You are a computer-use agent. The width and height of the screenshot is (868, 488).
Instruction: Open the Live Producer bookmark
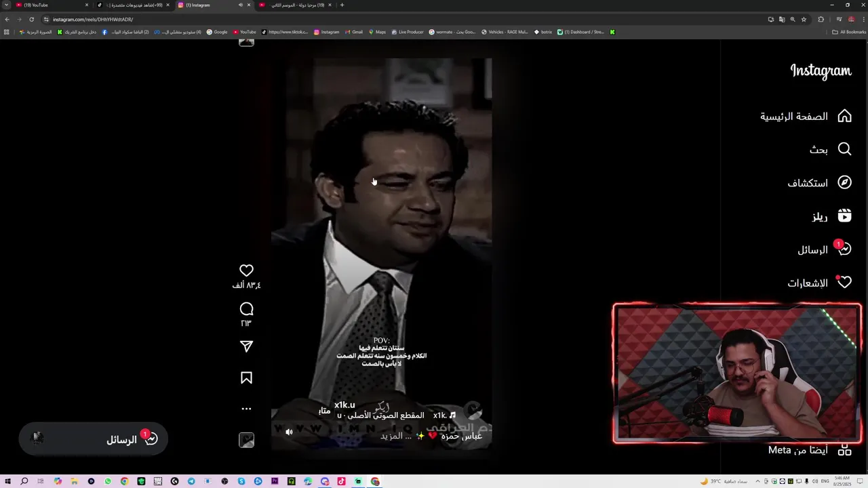coord(407,32)
